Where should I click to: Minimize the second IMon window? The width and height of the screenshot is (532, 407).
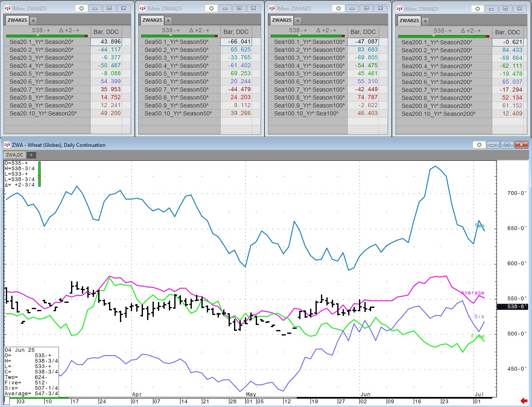tap(225, 8)
